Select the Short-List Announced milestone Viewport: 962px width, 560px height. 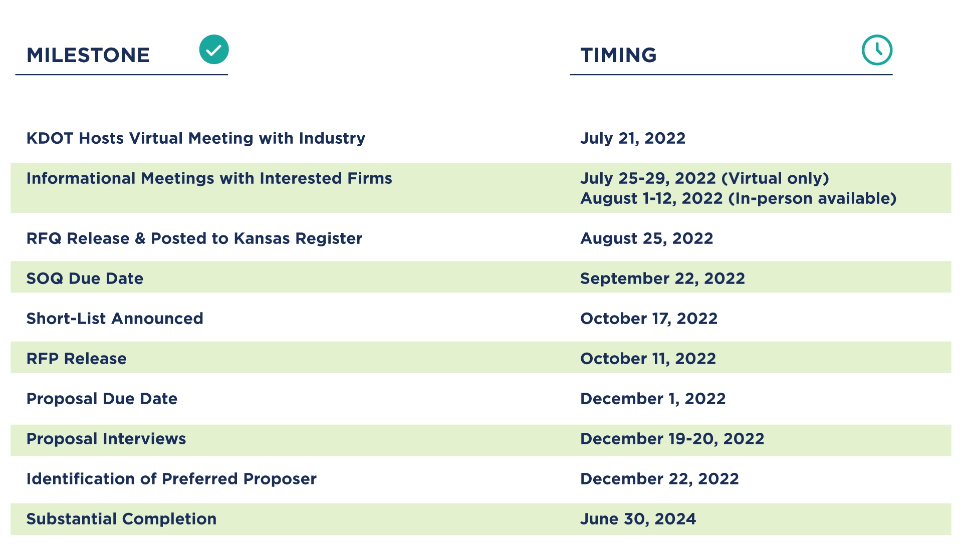(115, 319)
